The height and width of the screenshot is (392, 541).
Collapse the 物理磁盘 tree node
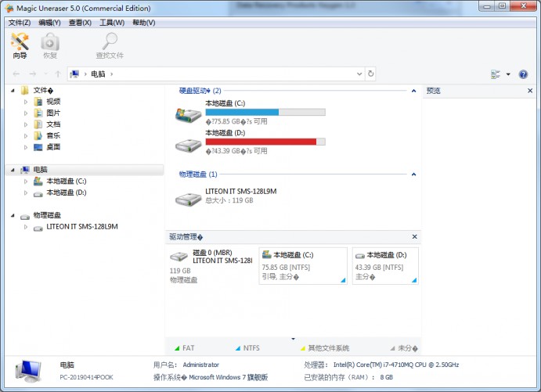(13, 215)
